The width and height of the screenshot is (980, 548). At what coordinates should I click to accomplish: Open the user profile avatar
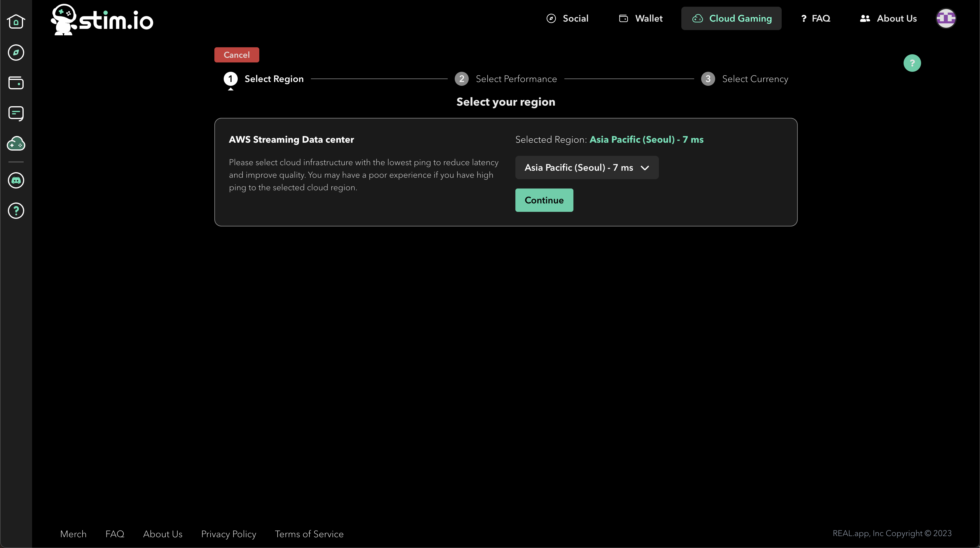pos(946,18)
